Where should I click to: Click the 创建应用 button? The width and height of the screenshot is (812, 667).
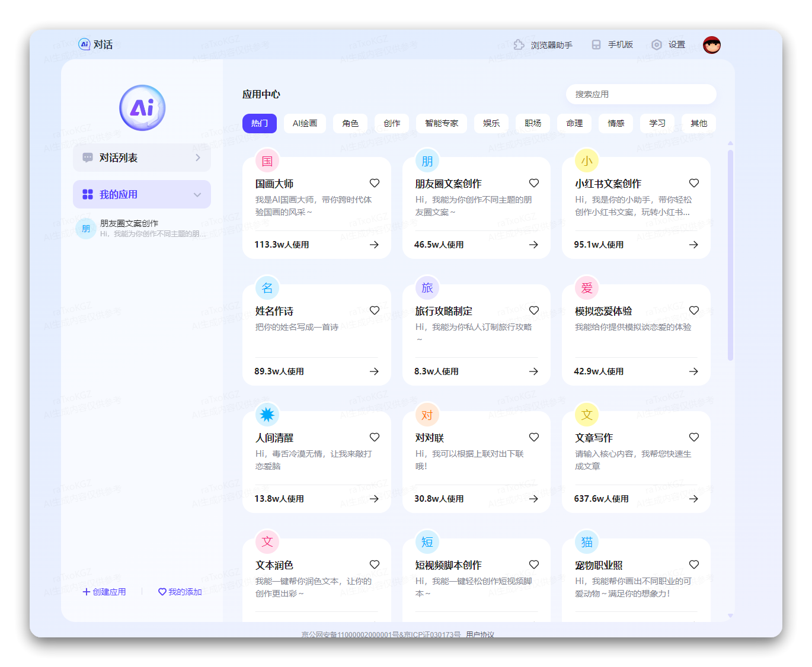coord(104,592)
